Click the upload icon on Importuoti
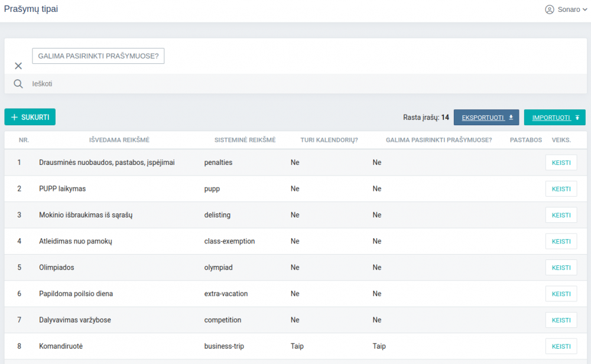Viewport: 591px width, 364px height. [577, 117]
